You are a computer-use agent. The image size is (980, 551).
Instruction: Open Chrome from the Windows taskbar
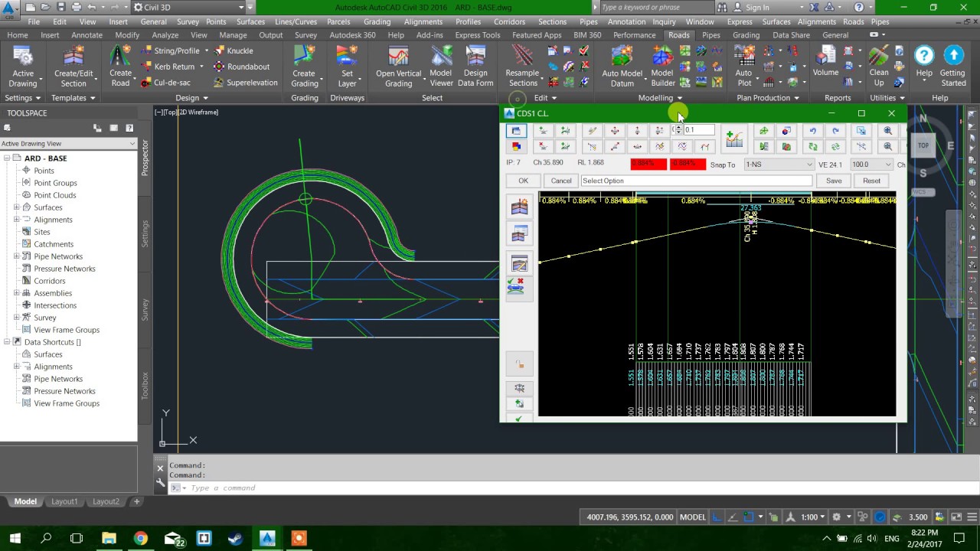(x=140, y=539)
